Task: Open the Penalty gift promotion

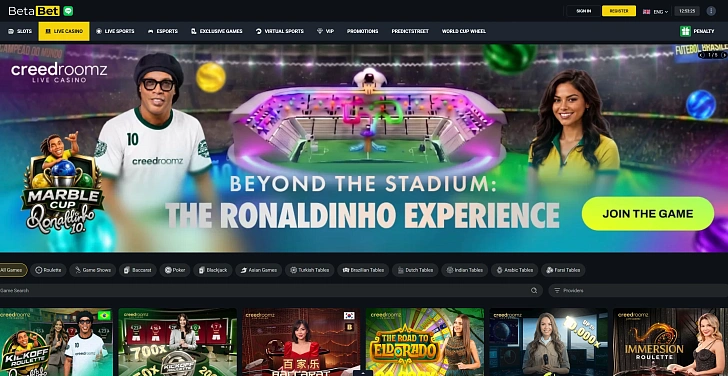Action: click(697, 31)
